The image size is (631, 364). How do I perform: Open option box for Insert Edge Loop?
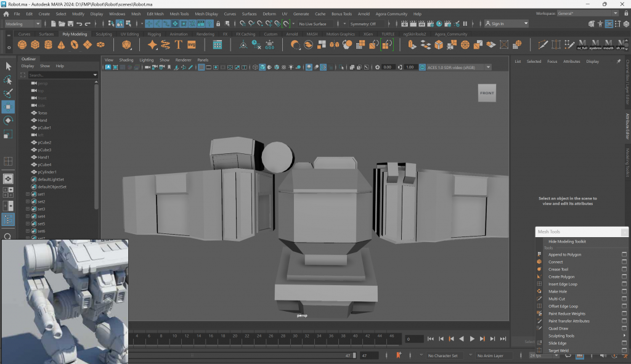624,284
